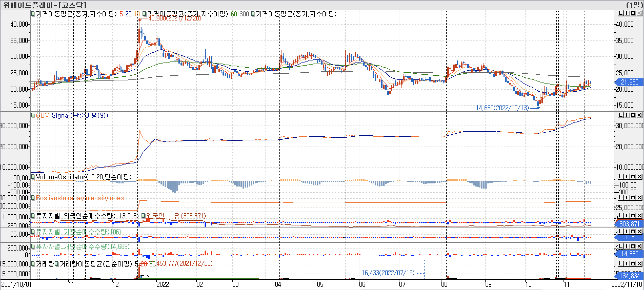Maximize the 외국인순매수수량 panel
Viewport: 644px width, 290px height.
633,215
